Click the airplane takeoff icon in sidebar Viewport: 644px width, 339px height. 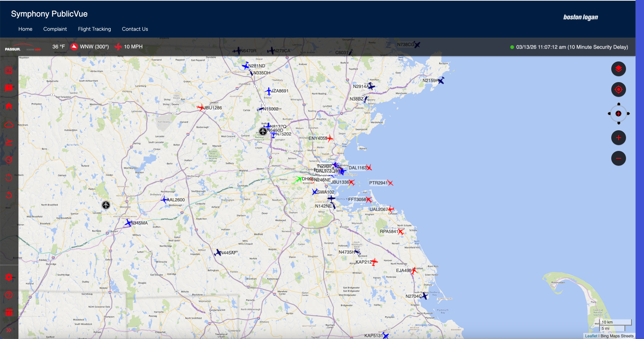9,142
